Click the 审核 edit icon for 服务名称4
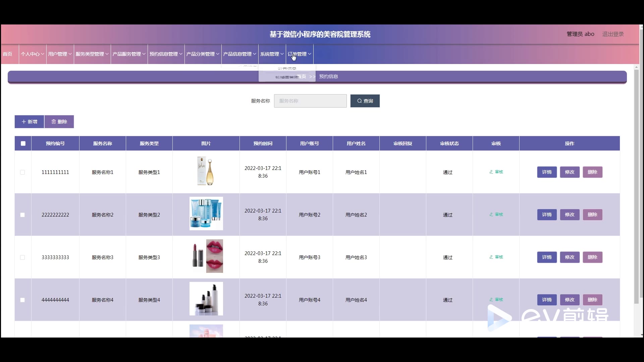Viewport: 644px width, 362px height. [x=491, y=300]
